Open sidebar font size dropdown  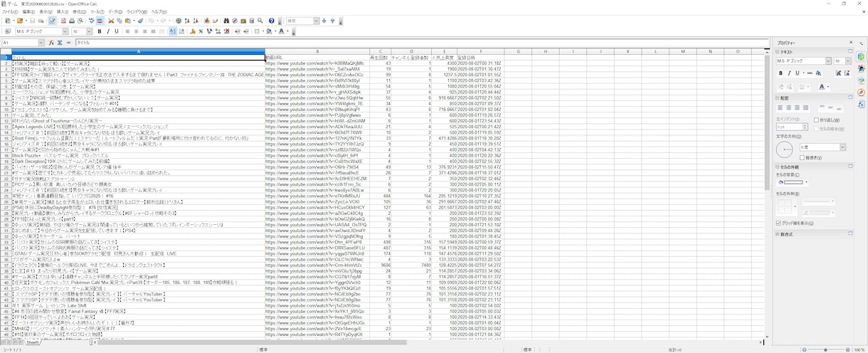pos(848,61)
